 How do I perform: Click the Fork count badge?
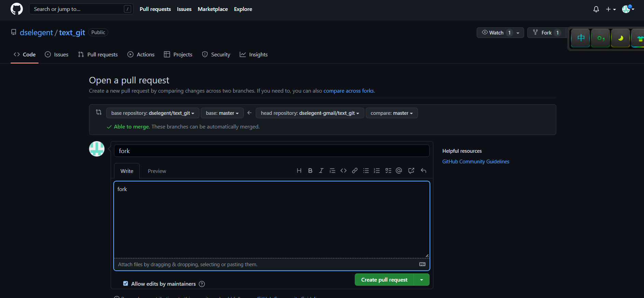click(558, 33)
